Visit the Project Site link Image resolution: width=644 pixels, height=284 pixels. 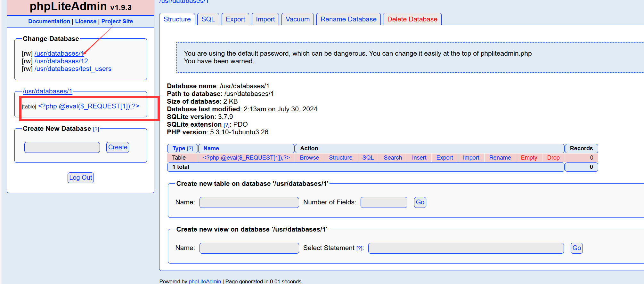pyautogui.click(x=117, y=21)
